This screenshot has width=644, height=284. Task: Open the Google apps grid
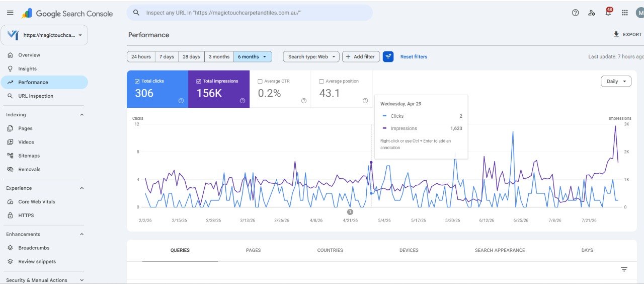coord(625,13)
